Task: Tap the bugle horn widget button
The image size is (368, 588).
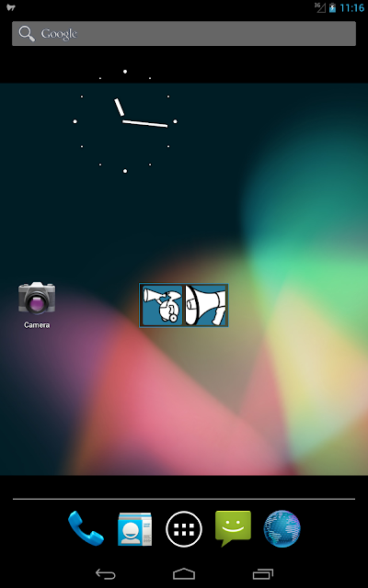Action: pyautogui.click(x=162, y=305)
